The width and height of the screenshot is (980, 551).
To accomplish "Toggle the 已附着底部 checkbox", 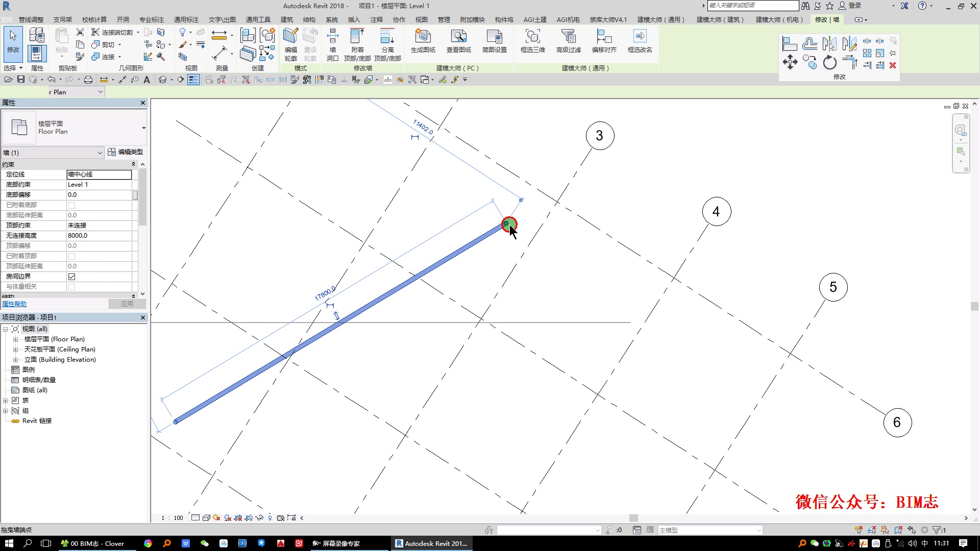I will (72, 205).
